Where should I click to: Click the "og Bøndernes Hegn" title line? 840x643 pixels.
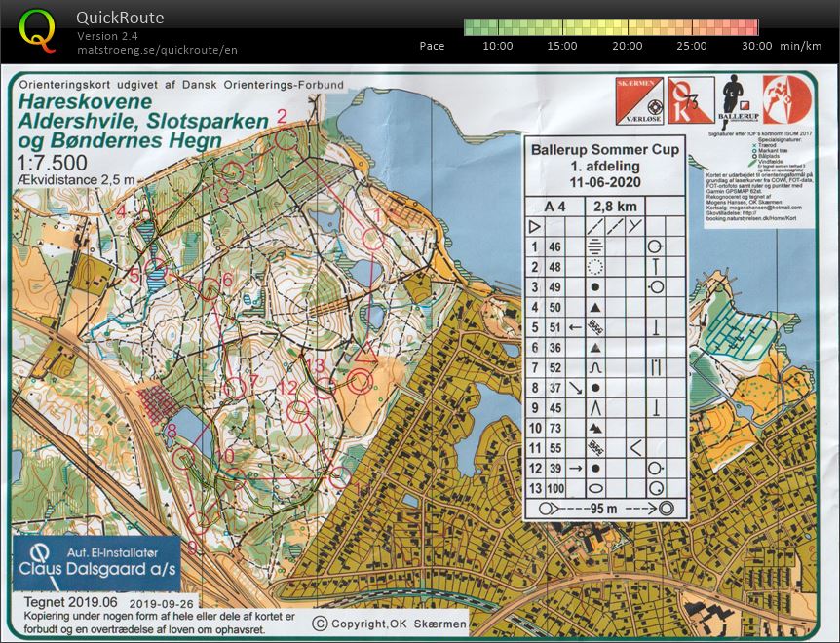[x=120, y=141]
